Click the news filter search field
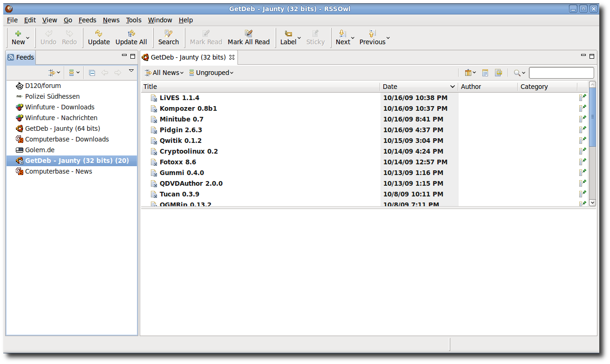 [561, 73]
